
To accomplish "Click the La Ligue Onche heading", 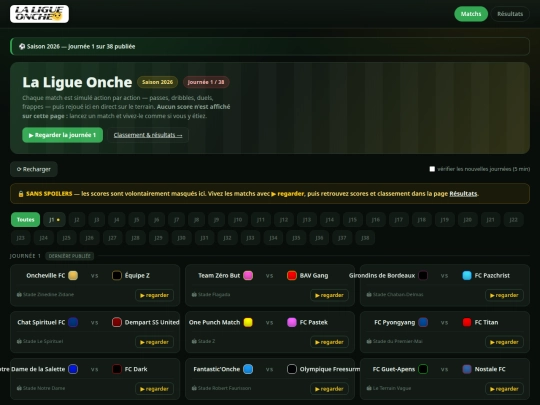I will 77,82.
